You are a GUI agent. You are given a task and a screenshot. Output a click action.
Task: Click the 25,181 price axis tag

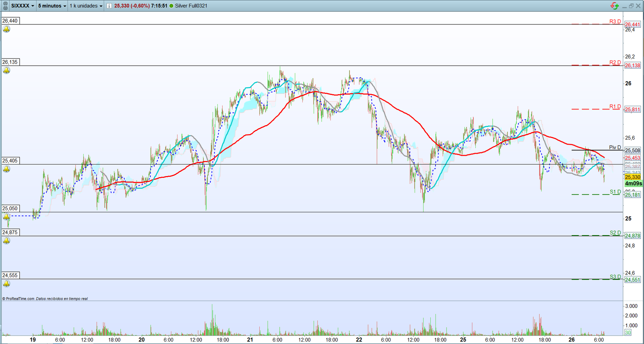[633, 195]
